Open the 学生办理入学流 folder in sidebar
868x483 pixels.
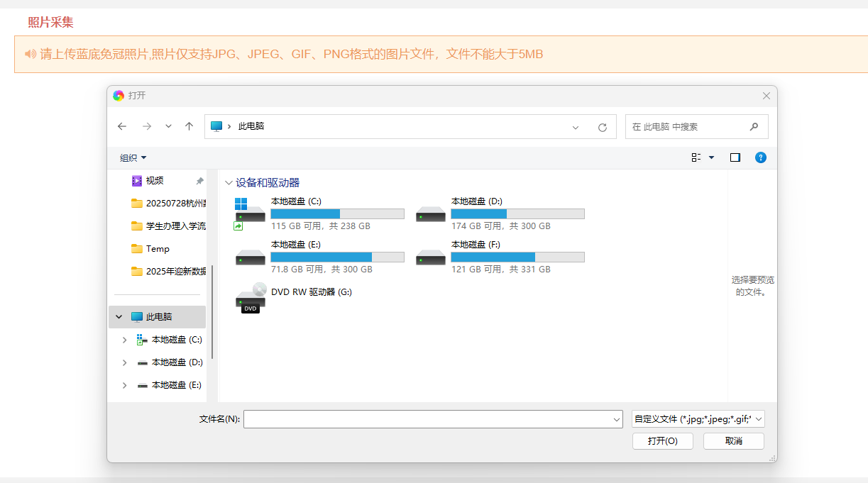click(168, 226)
